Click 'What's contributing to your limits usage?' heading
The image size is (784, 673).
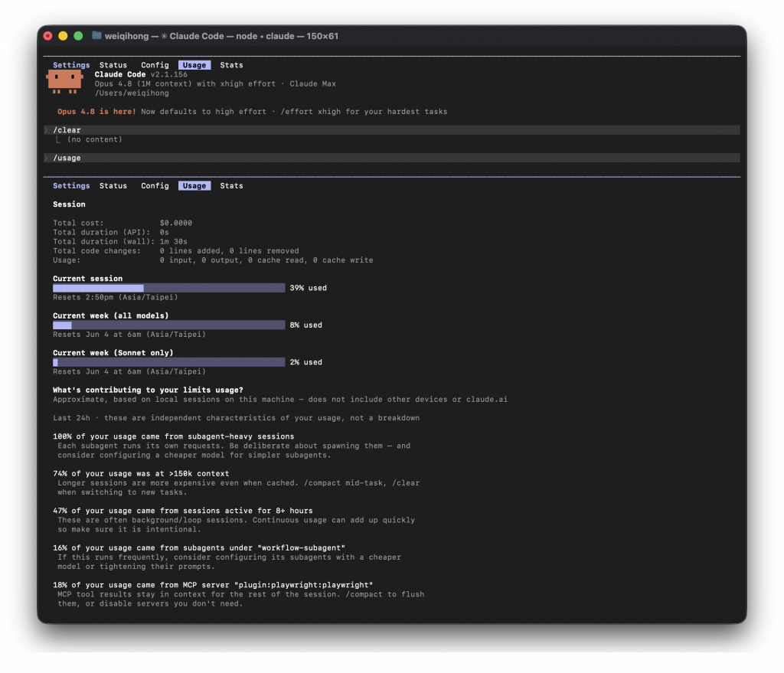coord(148,390)
